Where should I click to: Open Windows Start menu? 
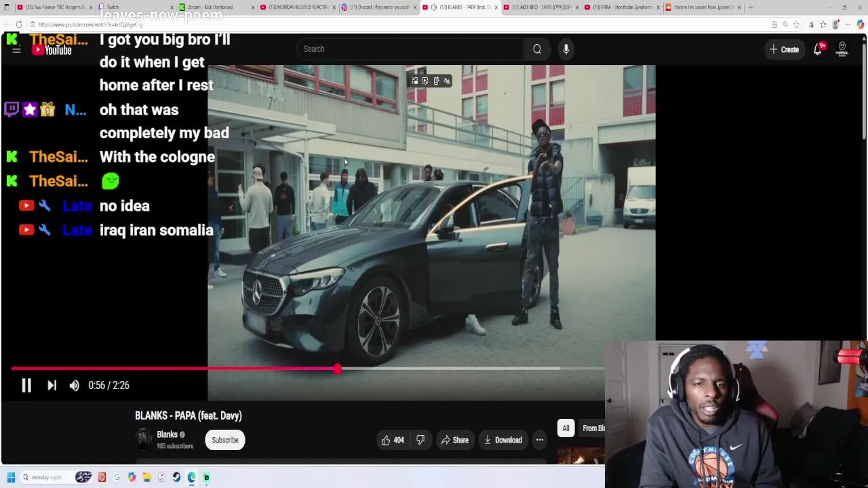coord(11,477)
